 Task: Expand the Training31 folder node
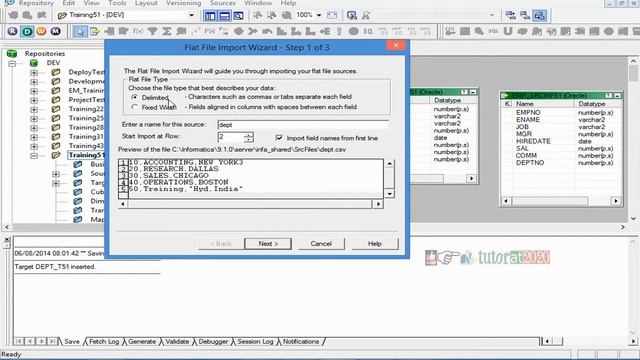click(x=34, y=137)
